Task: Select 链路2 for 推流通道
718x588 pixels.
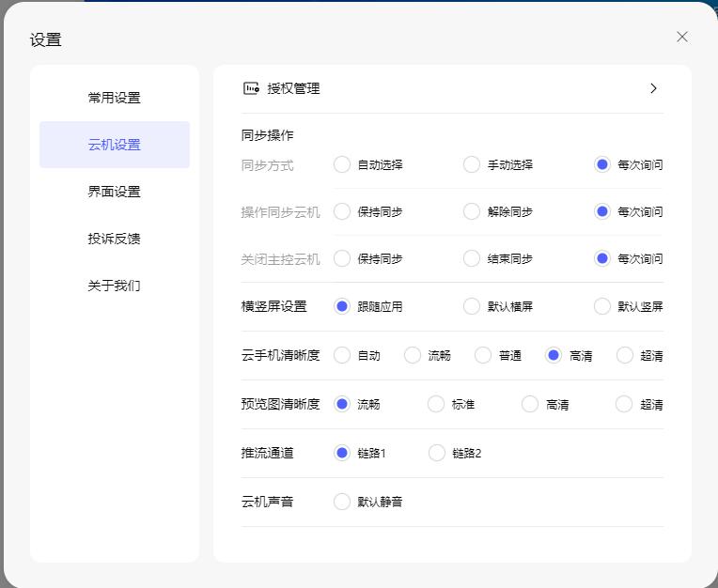Action: pyautogui.click(x=436, y=453)
